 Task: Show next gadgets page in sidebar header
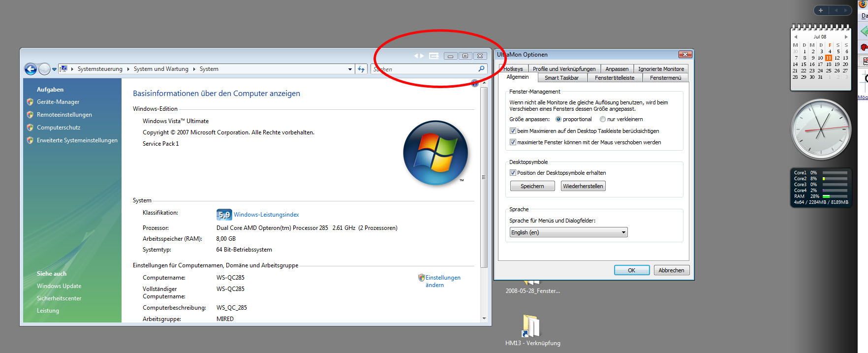pyautogui.click(x=846, y=10)
